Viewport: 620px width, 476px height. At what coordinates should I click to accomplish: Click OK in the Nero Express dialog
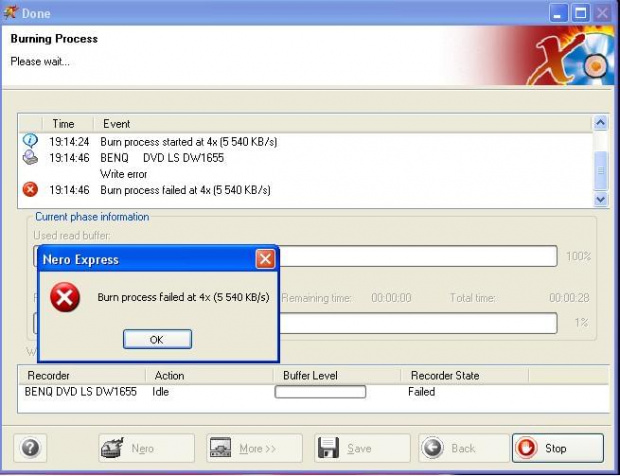coord(157,339)
